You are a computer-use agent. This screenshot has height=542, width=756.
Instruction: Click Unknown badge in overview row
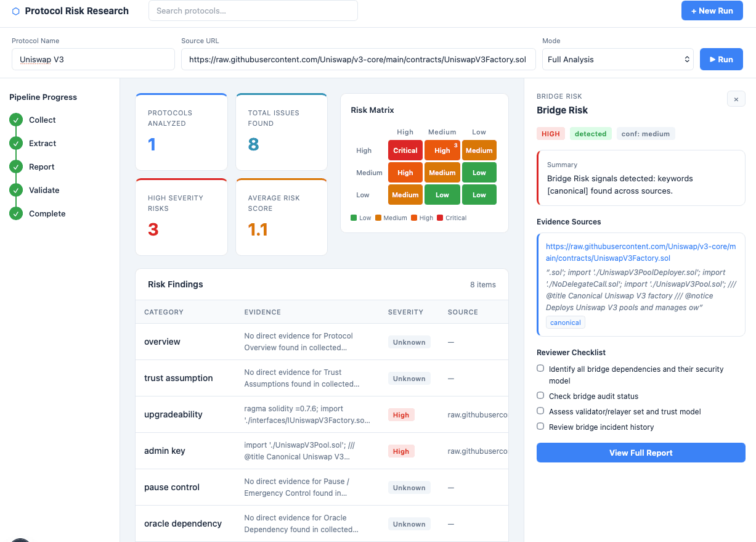coord(409,342)
